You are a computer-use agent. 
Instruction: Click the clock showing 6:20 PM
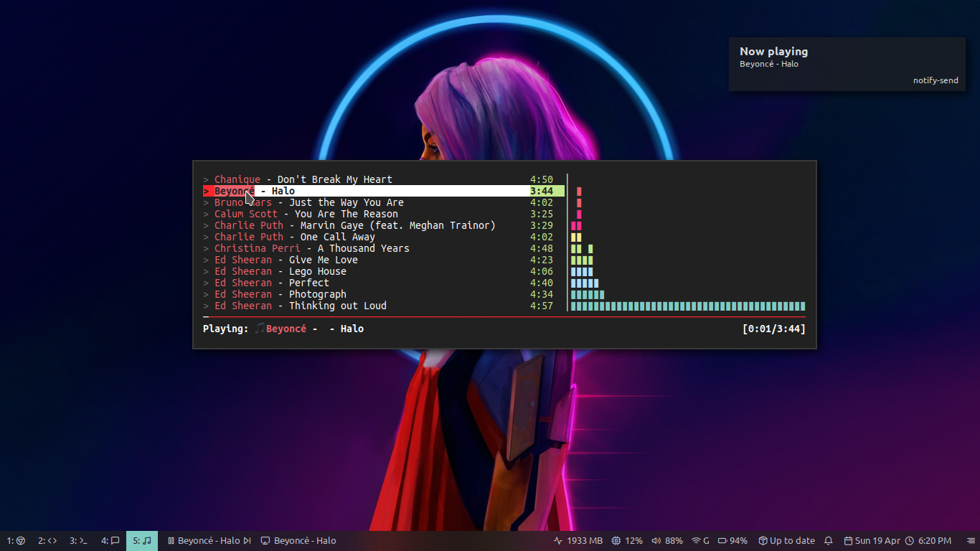click(x=928, y=541)
